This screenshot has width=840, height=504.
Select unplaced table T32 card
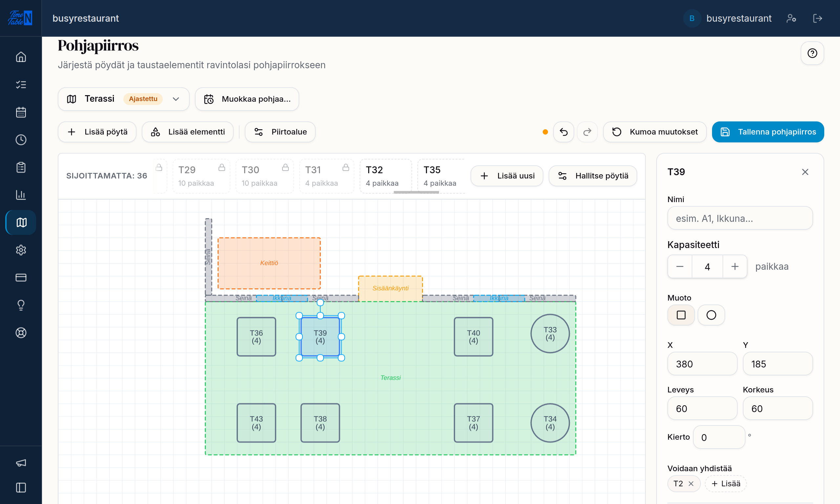pos(386,176)
